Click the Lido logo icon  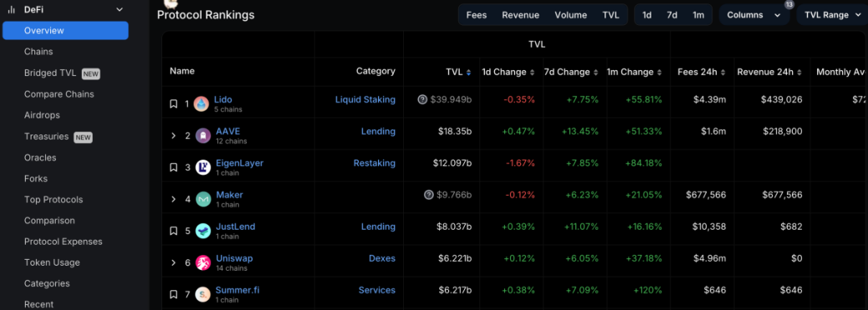[202, 104]
